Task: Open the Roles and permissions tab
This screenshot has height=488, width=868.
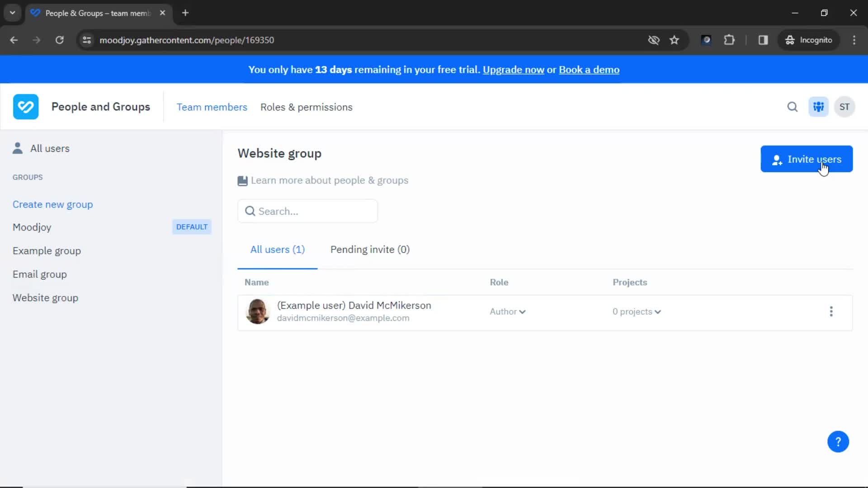Action: [x=306, y=107]
